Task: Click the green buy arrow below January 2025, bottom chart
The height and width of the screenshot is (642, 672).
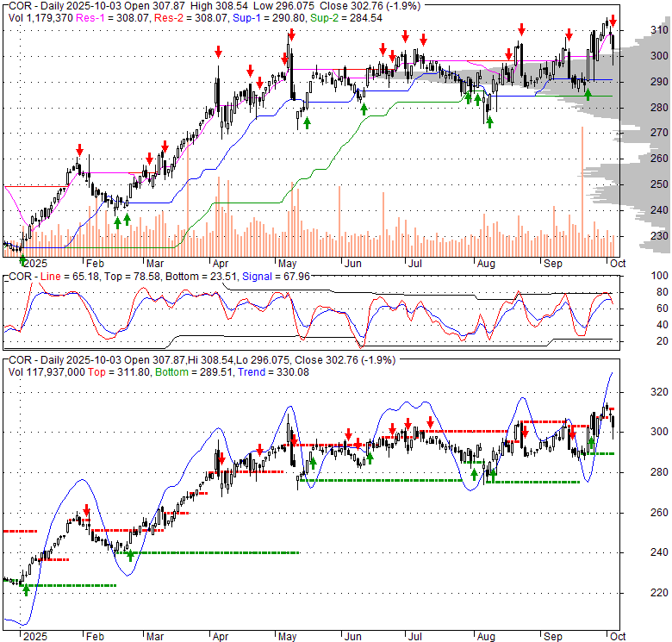Action: [26, 590]
